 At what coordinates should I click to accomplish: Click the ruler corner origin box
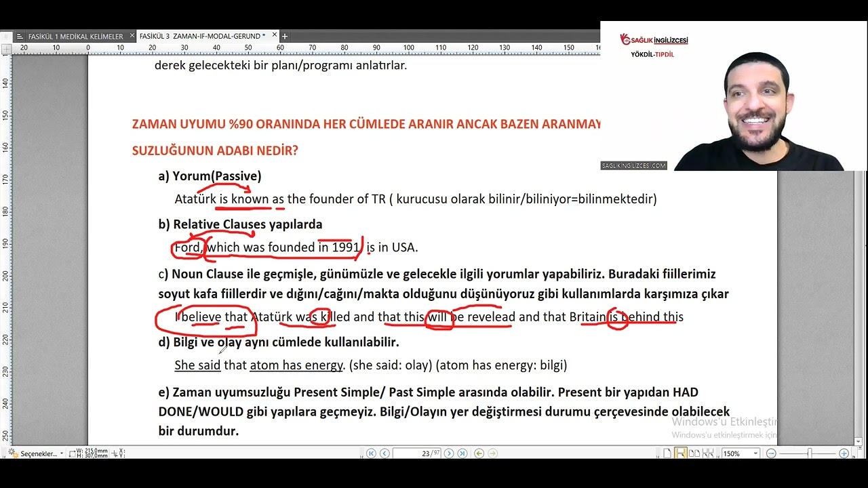click(6, 48)
